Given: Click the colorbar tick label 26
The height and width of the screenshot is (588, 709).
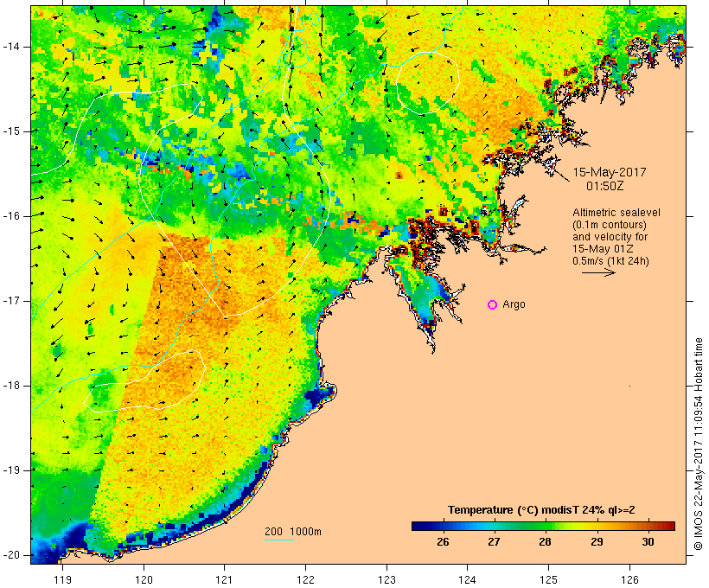Looking at the screenshot, I should (443, 542).
